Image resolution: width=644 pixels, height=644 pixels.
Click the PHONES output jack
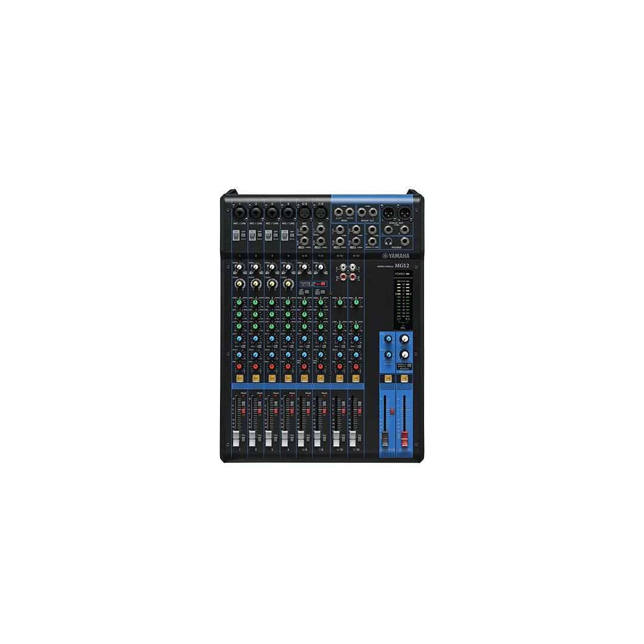404,241
